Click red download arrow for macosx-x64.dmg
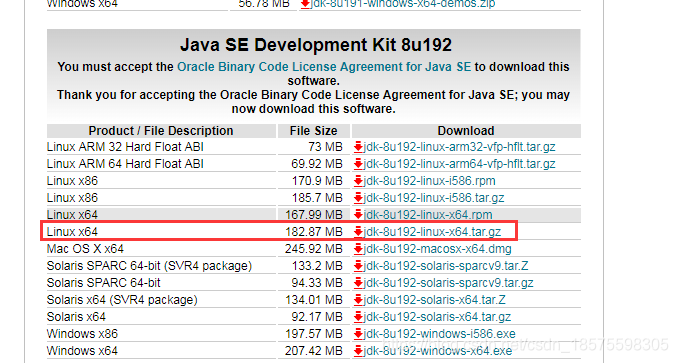Viewport: 678px width, 363px height. (358, 249)
